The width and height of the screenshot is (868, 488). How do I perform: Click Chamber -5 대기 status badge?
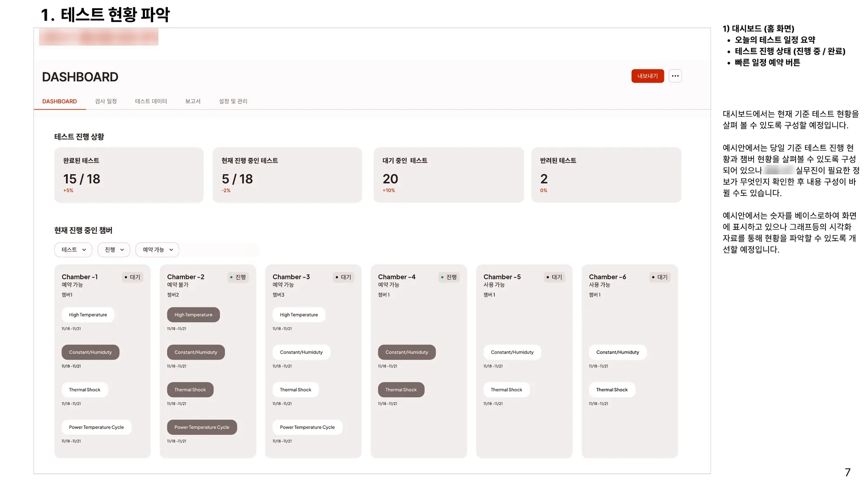point(554,277)
